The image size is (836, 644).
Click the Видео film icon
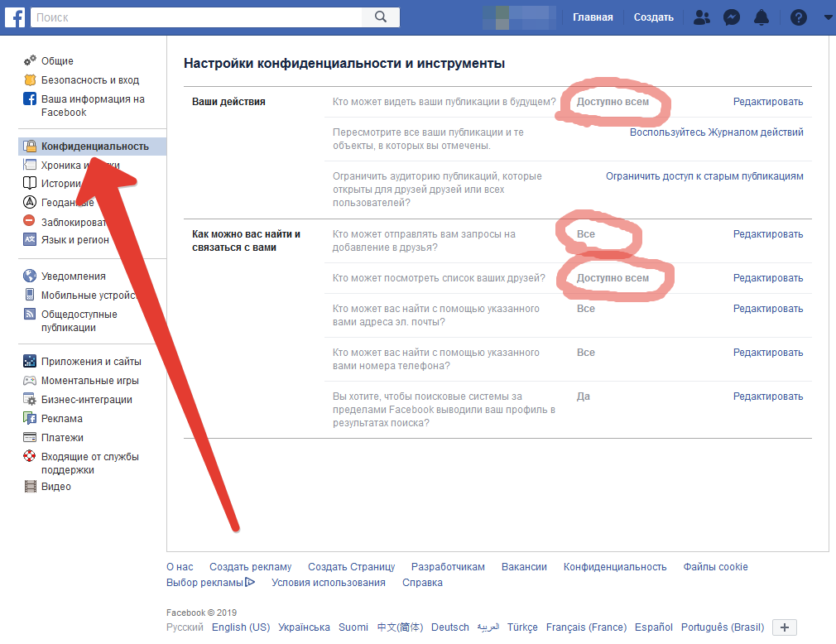click(x=30, y=486)
